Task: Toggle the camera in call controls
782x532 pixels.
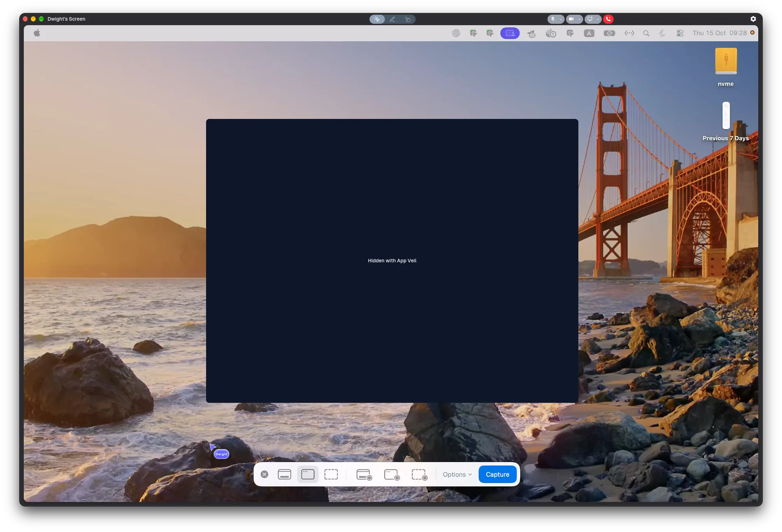Action: 571,19
